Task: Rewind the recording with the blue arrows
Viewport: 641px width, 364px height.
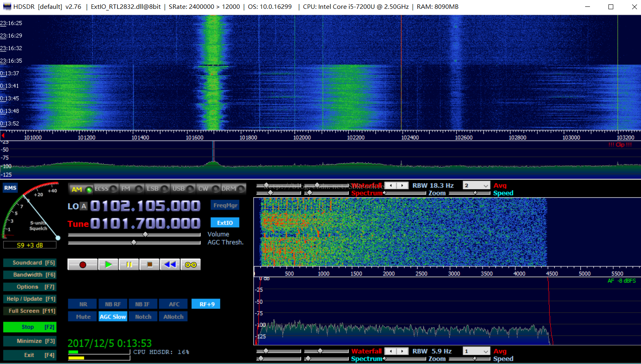Action: point(170,264)
